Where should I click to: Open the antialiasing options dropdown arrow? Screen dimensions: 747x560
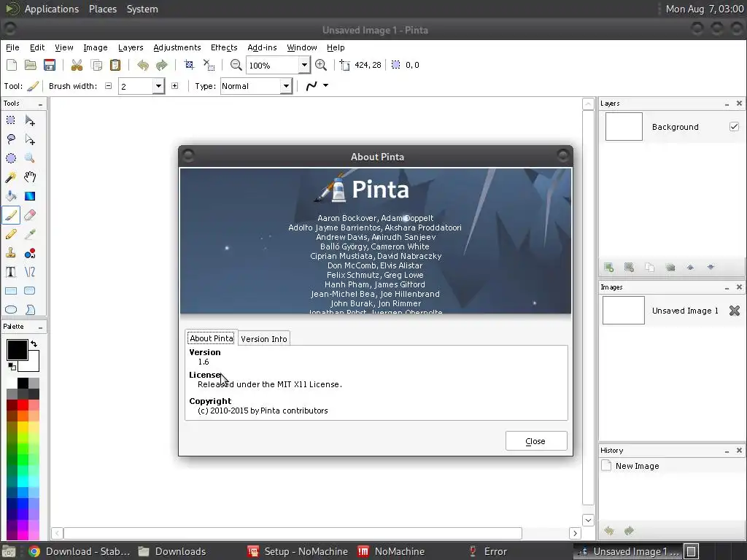[x=326, y=86]
